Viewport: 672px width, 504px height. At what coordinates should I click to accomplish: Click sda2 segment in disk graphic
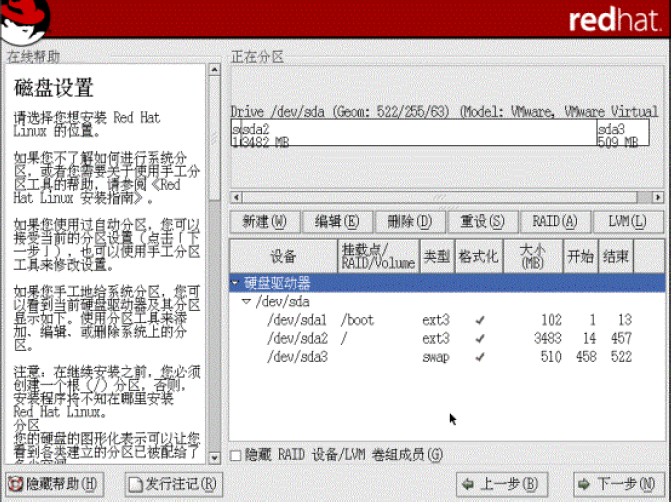pos(419,133)
